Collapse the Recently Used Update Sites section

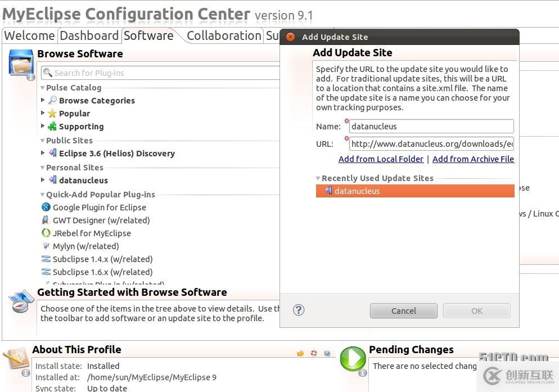pyautogui.click(x=318, y=178)
